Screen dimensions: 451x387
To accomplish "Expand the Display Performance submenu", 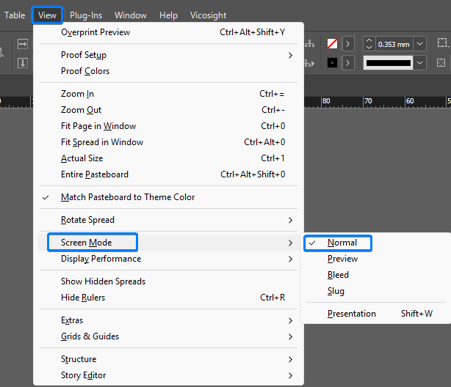I will pos(168,259).
